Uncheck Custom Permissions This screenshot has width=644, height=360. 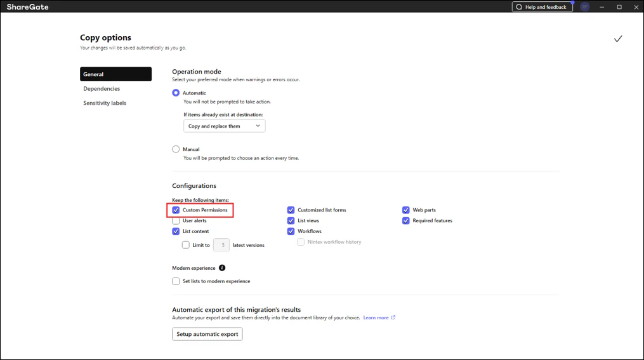176,210
